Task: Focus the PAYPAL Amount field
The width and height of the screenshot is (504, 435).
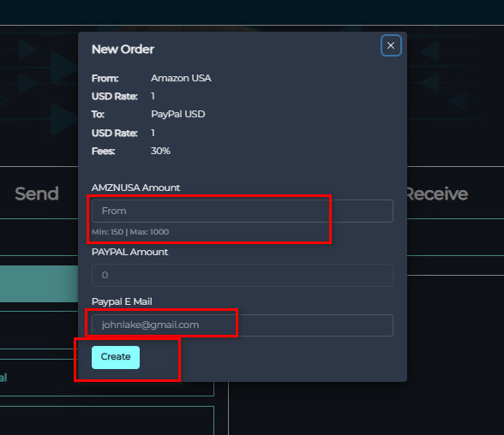Action: pyautogui.click(x=242, y=275)
